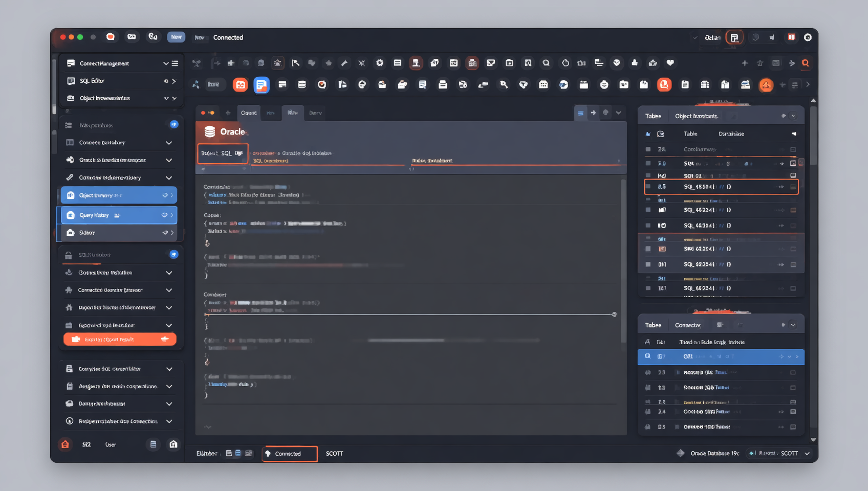The height and width of the screenshot is (491, 868).
Task: Open the SCOTT schema dropdown in status bar
Action: tap(807, 454)
